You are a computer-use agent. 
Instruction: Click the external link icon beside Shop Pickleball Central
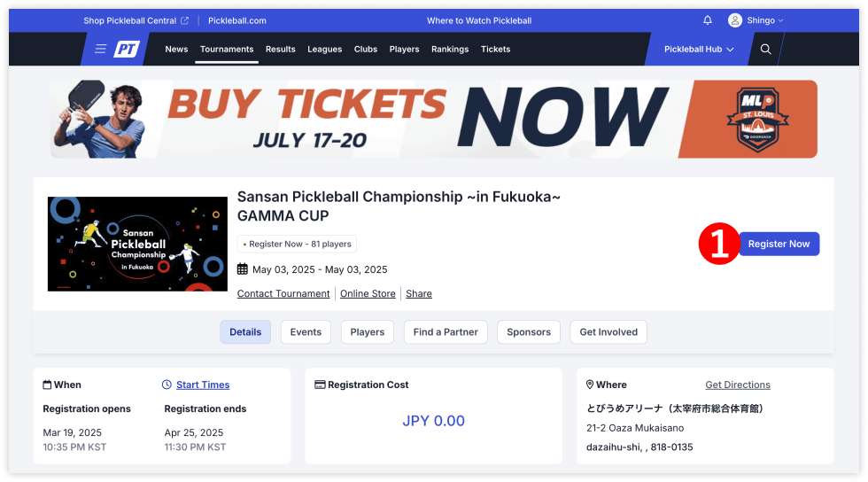point(185,20)
